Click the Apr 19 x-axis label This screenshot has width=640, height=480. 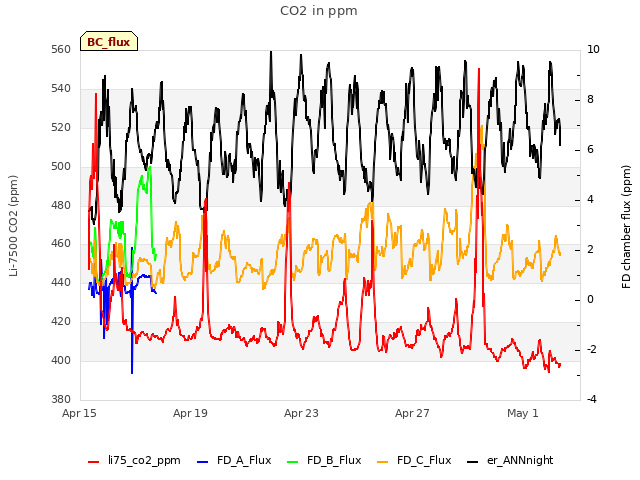click(190, 413)
